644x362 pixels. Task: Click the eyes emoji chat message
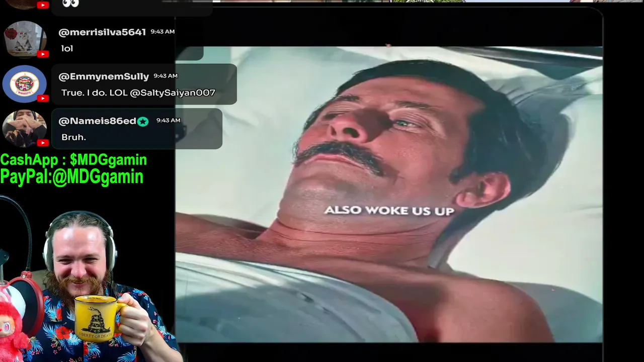coord(70,4)
